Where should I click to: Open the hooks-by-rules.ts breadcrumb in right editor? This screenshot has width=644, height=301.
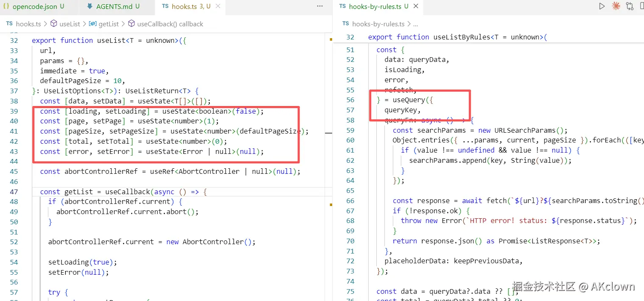(x=378, y=24)
